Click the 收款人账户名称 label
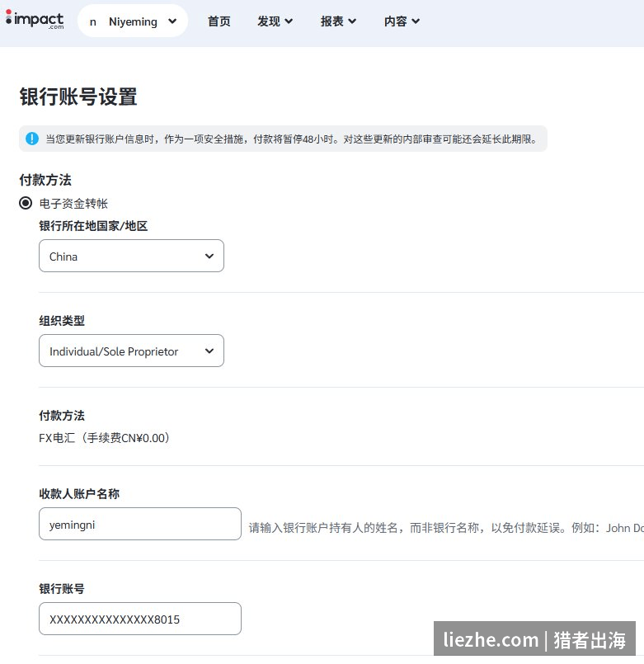Image resolution: width=644 pixels, height=664 pixels. click(79, 494)
